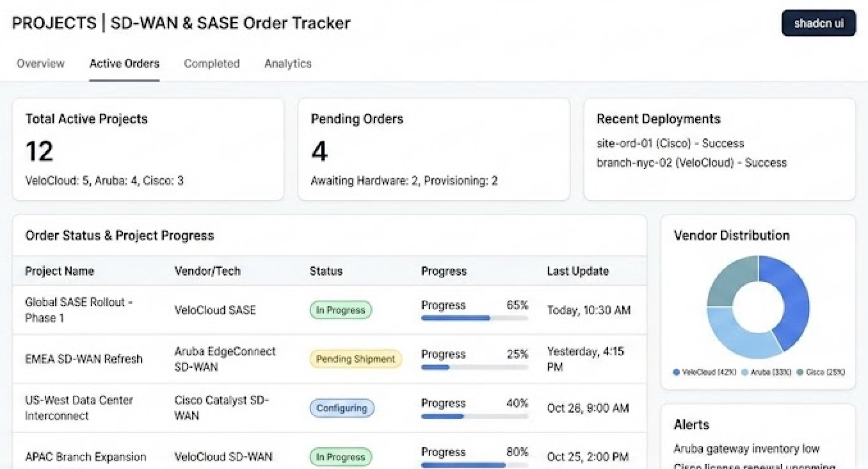
Task: Click the In Progress badge for Global SASE Rollout
Action: (x=340, y=310)
